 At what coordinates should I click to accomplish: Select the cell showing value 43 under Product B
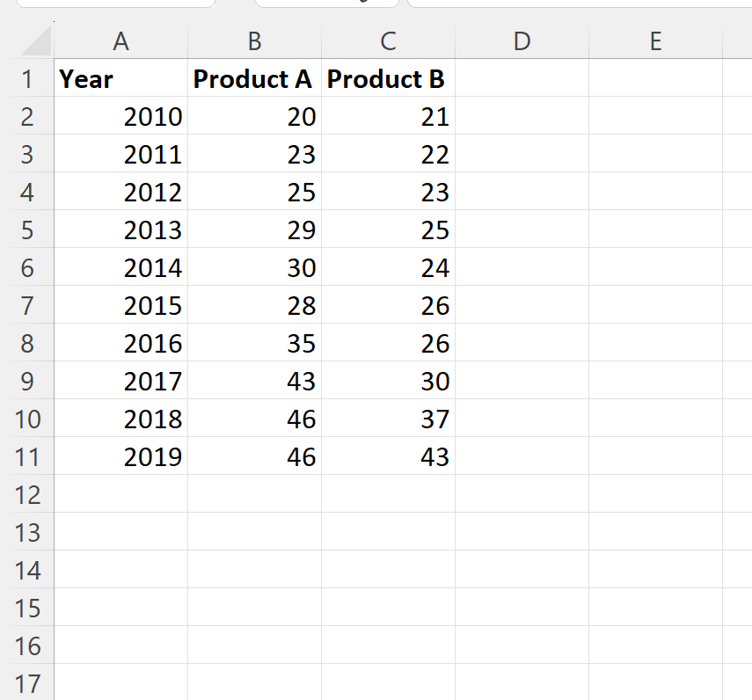point(388,456)
